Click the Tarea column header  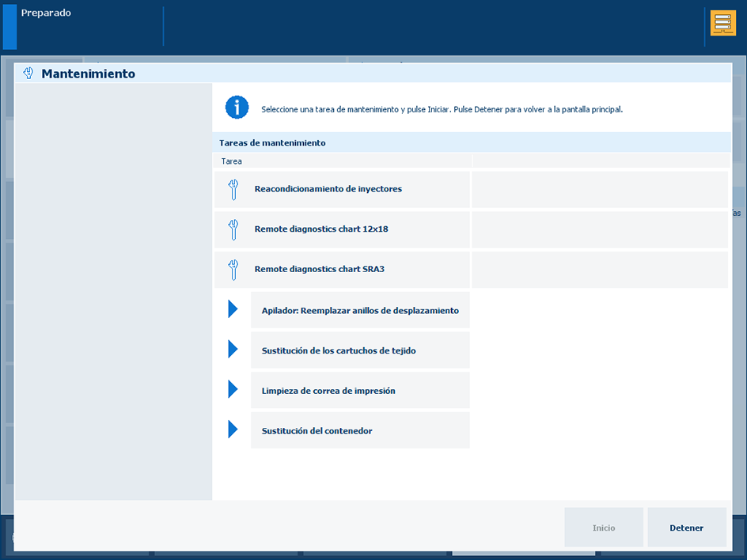coord(343,161)
